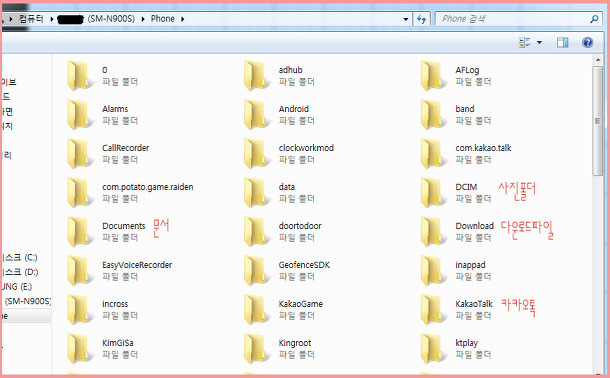Viewport: 610px width, 378px height.
Task: Go to 컴퓨터 in the breadcrumb
Action: point(31,19)
